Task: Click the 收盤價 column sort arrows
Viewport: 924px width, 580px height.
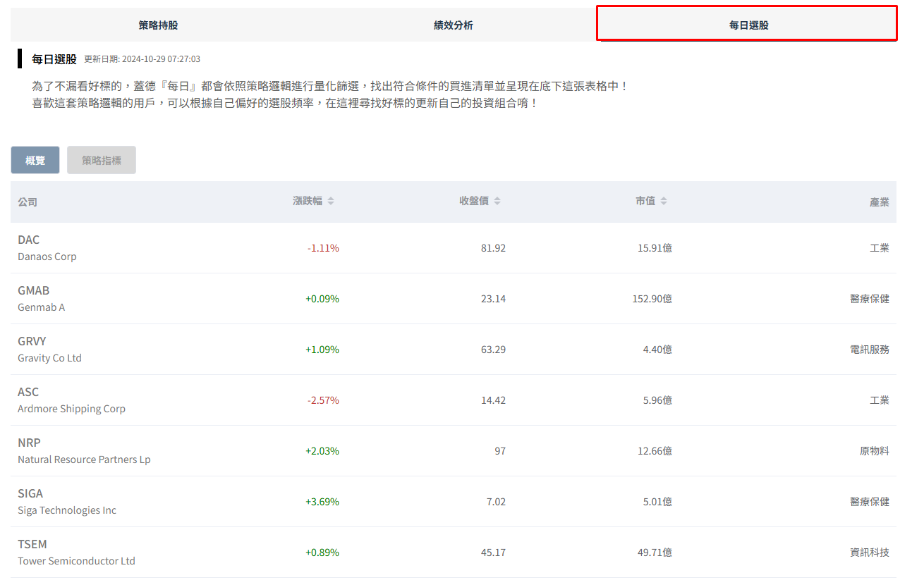Action: tap(497, 202)
